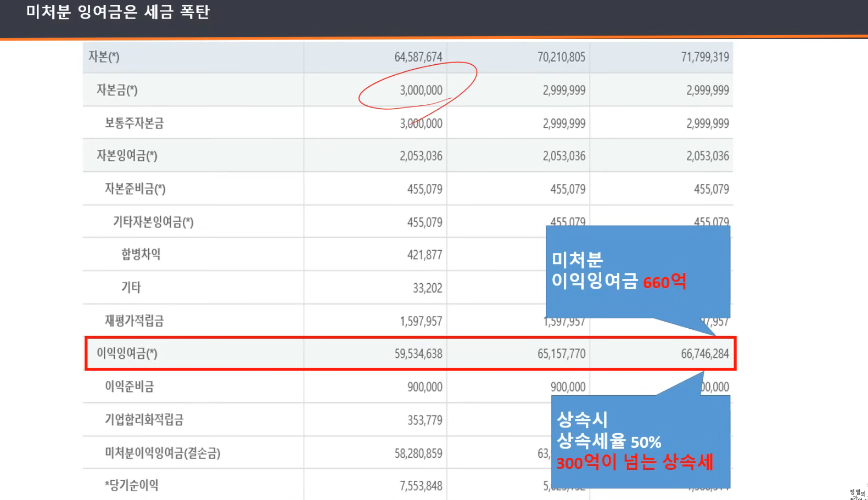The image size is (868, 500).
Task: Select the '자본(*)' row label
Action: click(104, 57)
